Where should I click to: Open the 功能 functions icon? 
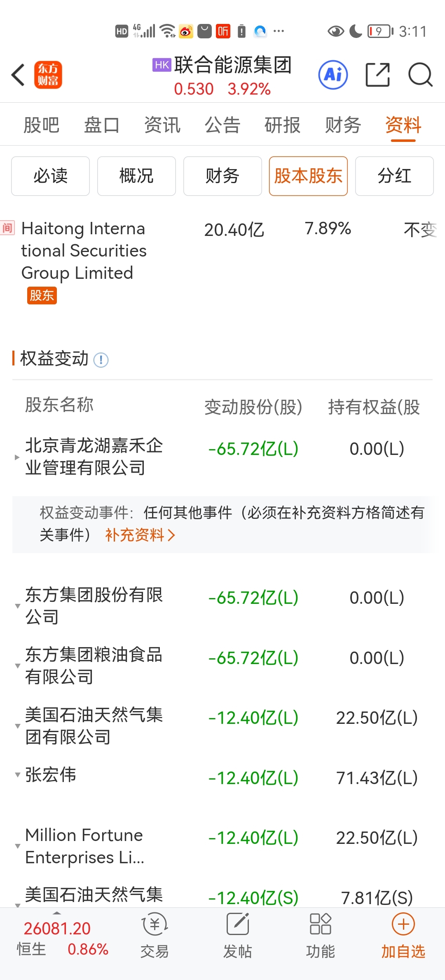point(321,935)
